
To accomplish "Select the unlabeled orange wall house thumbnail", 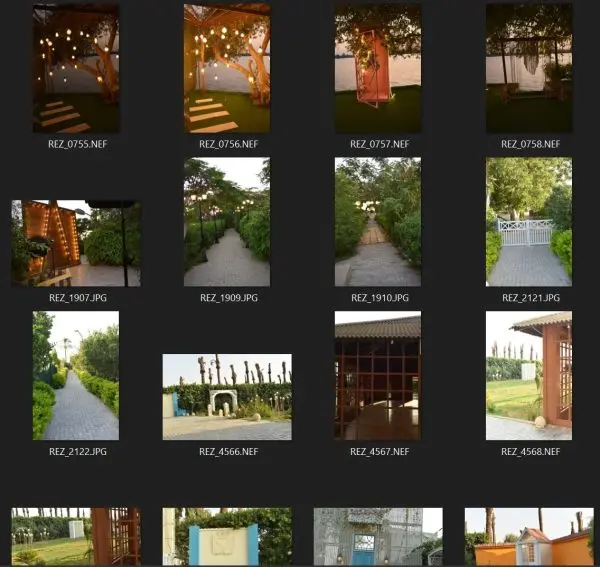I will coord(529,537).
